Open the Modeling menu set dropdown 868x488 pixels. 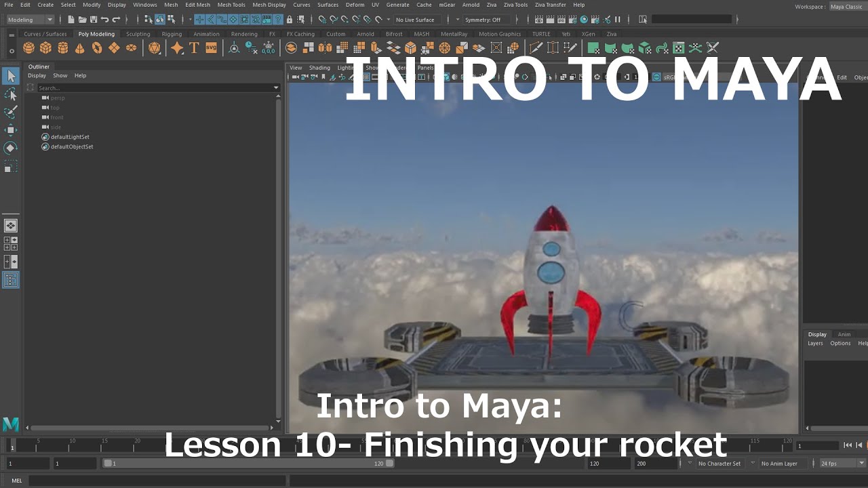coord(29,20)
